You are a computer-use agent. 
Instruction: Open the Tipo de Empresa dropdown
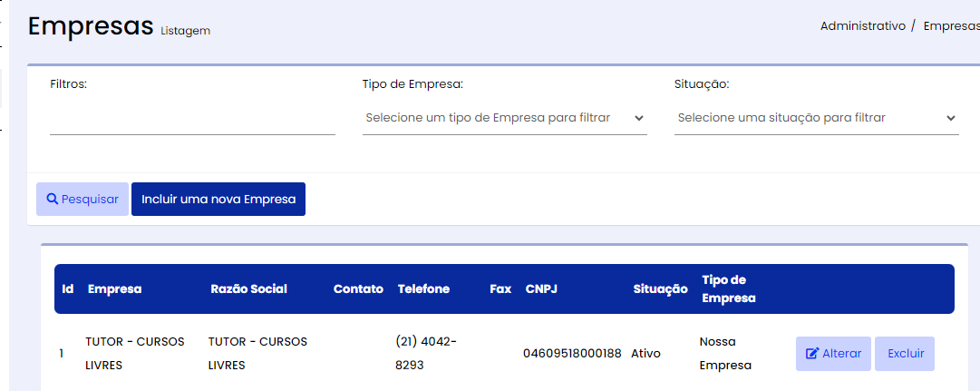point(505,118)
